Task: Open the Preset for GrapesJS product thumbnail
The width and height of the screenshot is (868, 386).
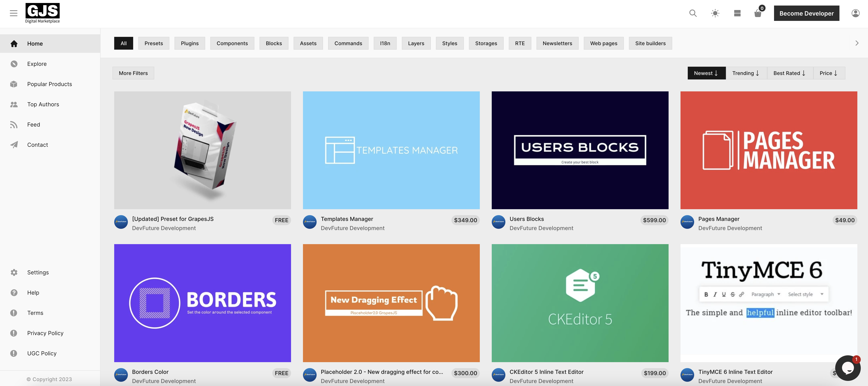Action: point(202,150)
